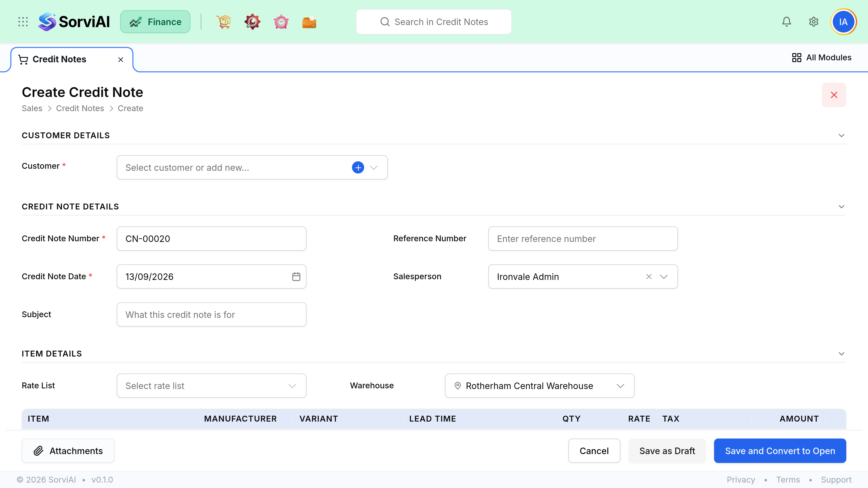This screenshot has height=488, width=868.
Task: Click the Reference Number input
Action: pos(583,238)
